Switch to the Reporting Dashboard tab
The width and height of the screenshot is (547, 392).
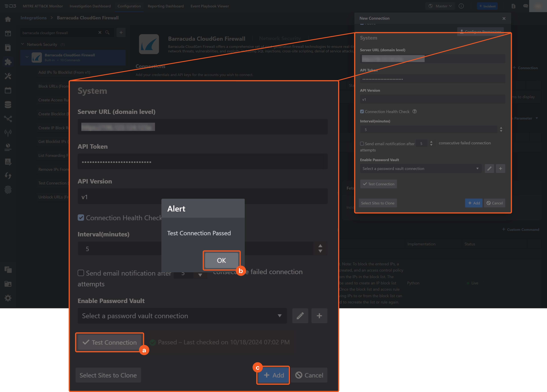pyautogui.click(x=166, y=6)
